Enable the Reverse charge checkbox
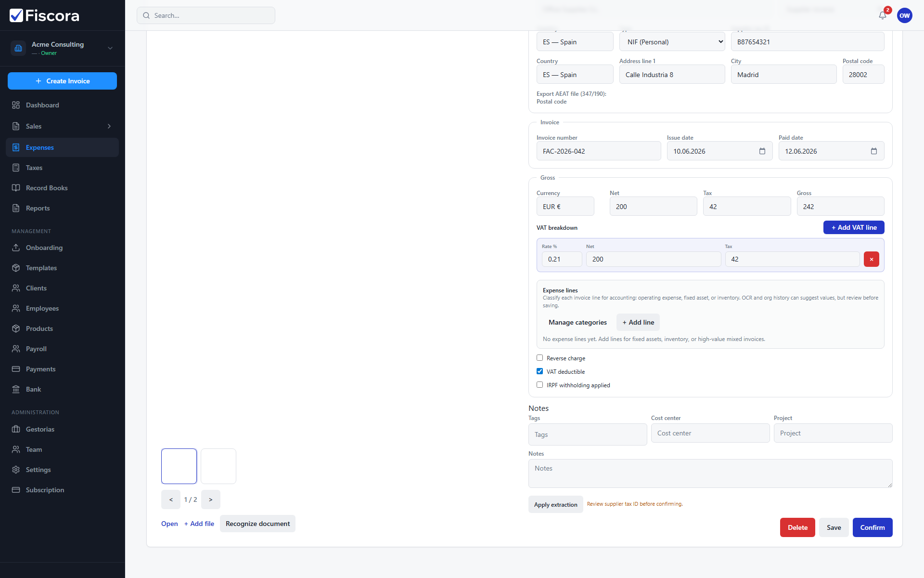The height and width of the screenshot is (578, 924). tap(540, 358)
